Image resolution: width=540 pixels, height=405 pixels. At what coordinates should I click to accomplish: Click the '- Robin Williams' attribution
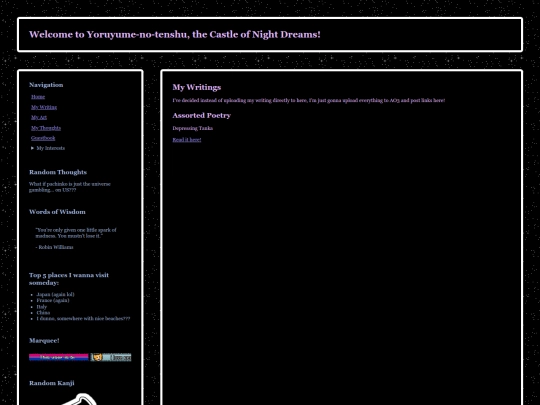(54, 247)
